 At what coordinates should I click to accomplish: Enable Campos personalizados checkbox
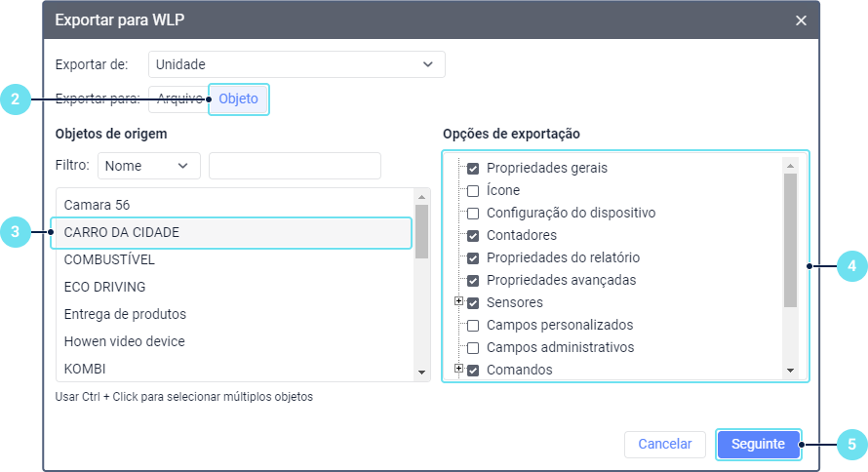point(473,325)
